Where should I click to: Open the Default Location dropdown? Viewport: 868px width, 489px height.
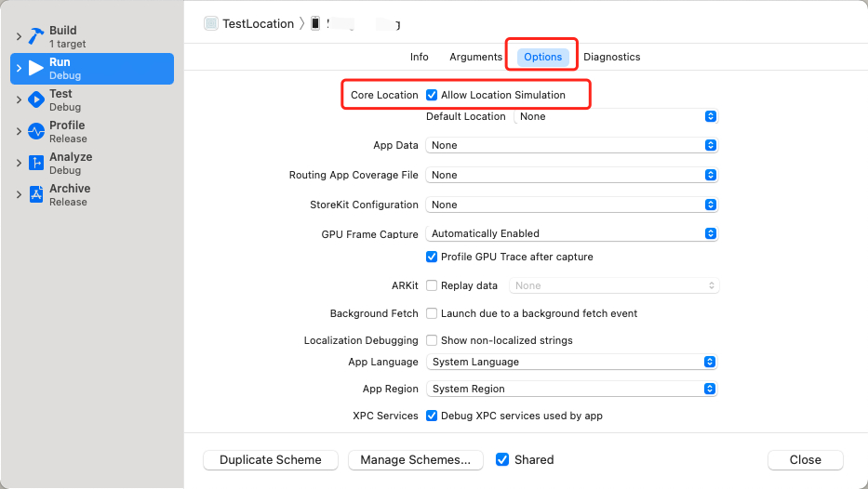(616, 117)
